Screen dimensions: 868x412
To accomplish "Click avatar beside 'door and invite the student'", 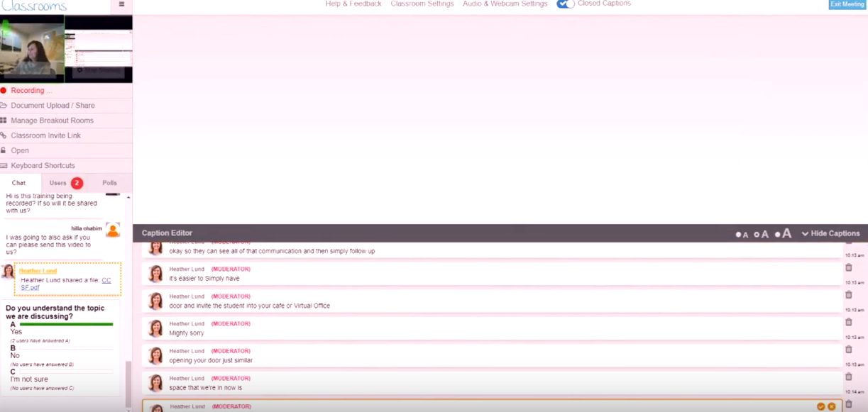I will point(155,301).
